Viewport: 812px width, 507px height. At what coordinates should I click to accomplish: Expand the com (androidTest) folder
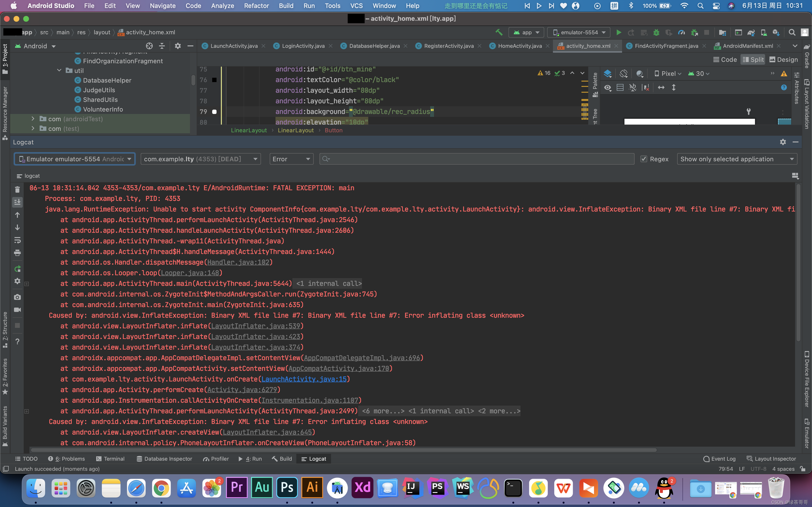33,119
